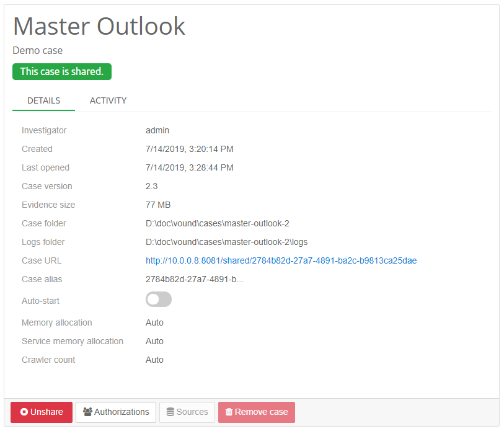Click the Memory allocation Auto value
The width and height of the screenshot is (504, 431).
click(154, 322)
